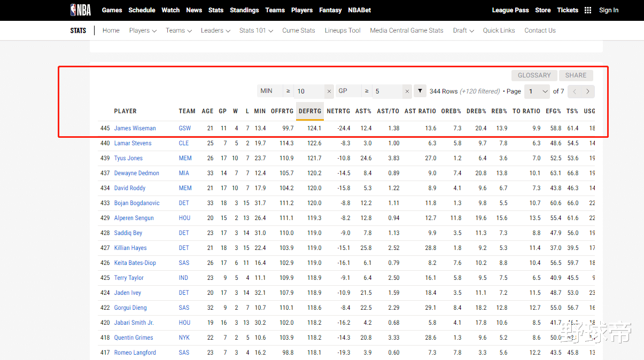Open Fantasy in the top navigation
Screen dimensions: 644x360
pyautogui.click(x=330, y=10)
